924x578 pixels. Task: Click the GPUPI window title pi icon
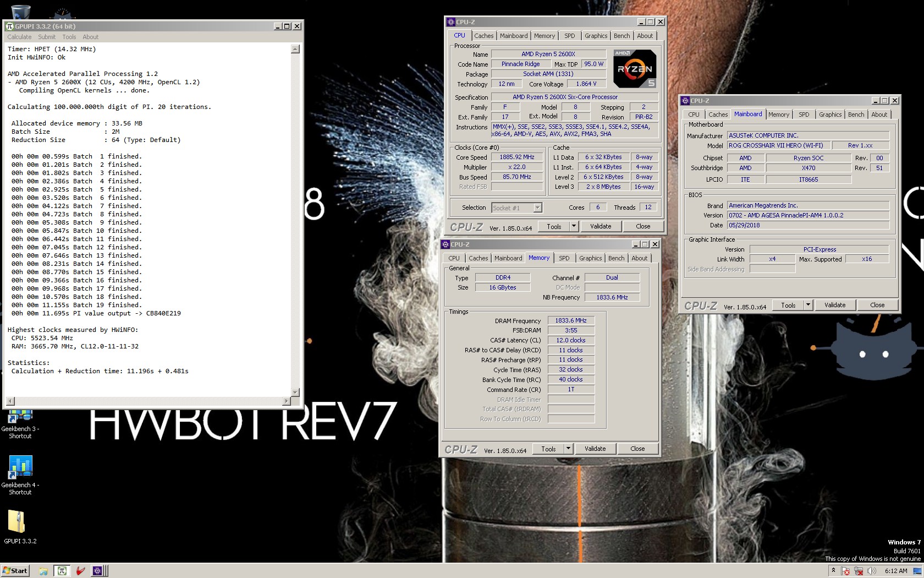tap(9, 26)
